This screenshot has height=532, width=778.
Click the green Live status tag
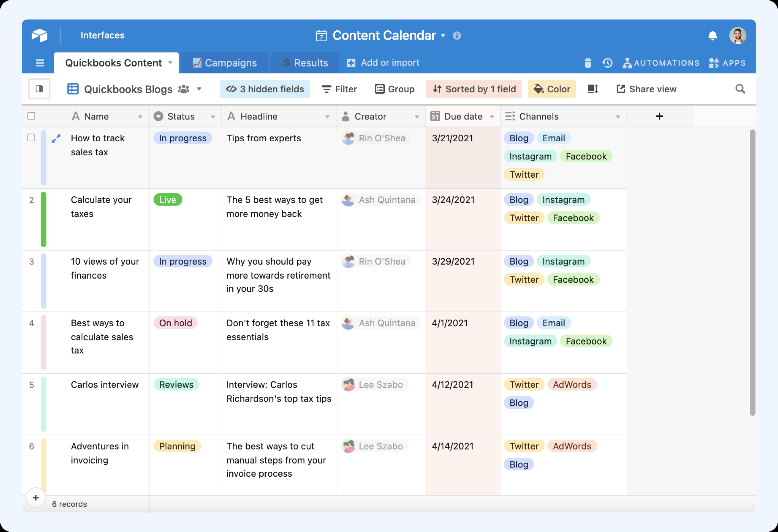click(x=168, y=200)
